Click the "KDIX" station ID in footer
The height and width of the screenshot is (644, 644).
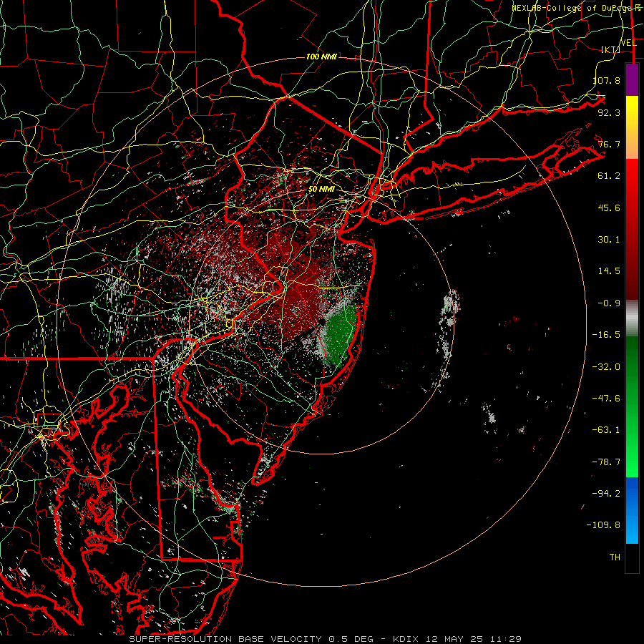406,639
